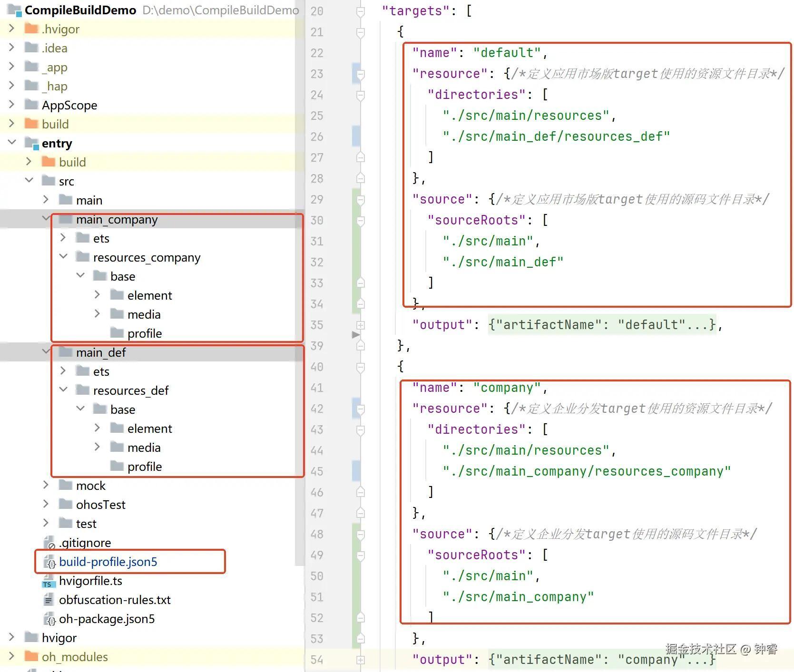Image resolution: width=794 pixels, height=672 pixels.
Task: Expand the mock folder chevron
Action: coord(46,485)
